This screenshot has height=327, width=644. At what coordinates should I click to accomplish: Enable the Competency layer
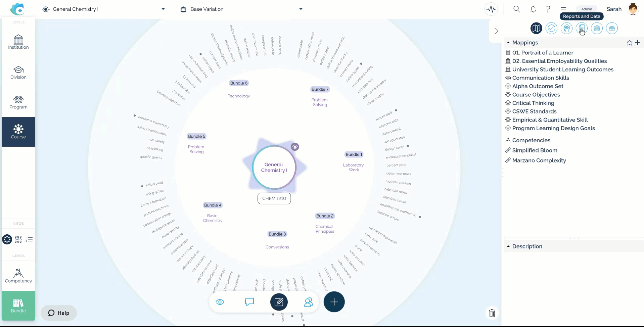[18, 276]
